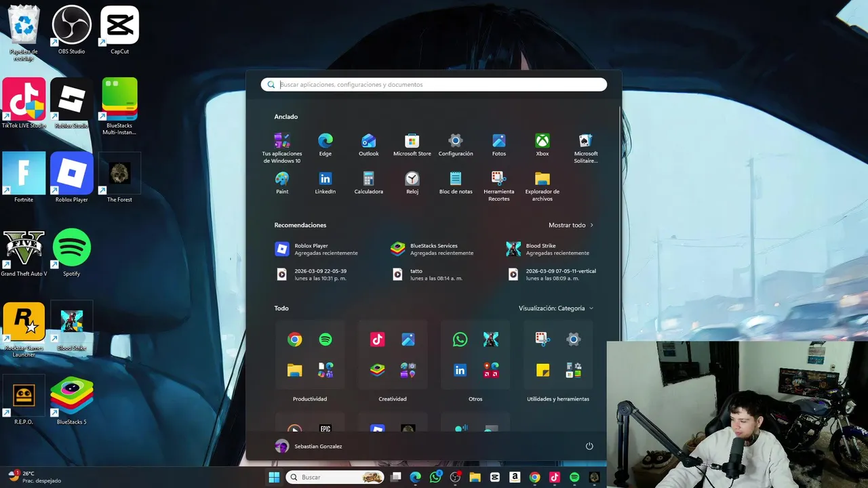Launch Microsoft Store from pinned apps
This screenshot has width=868, height=488.
[x=412, y=144]
